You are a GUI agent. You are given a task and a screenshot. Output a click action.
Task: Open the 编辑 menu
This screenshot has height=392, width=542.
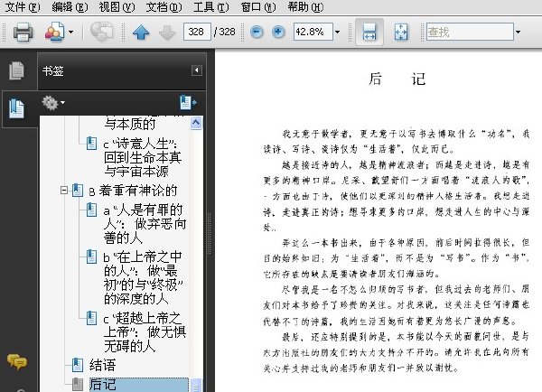[x=70, y=6]
